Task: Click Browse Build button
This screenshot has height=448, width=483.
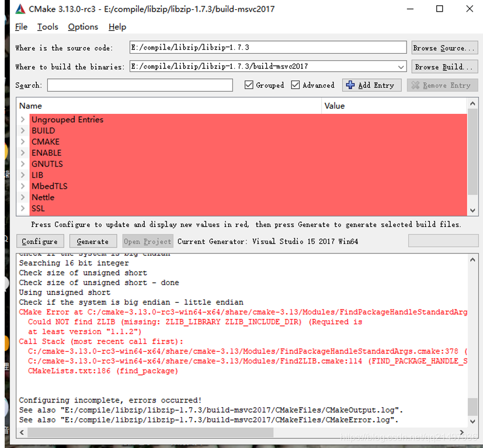Action: [x=444, y=67]
